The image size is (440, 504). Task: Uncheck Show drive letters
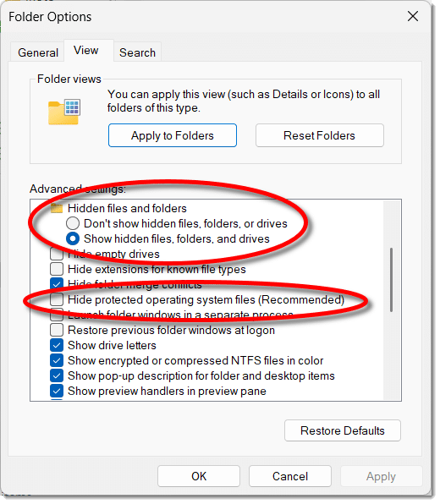(57, 345)
